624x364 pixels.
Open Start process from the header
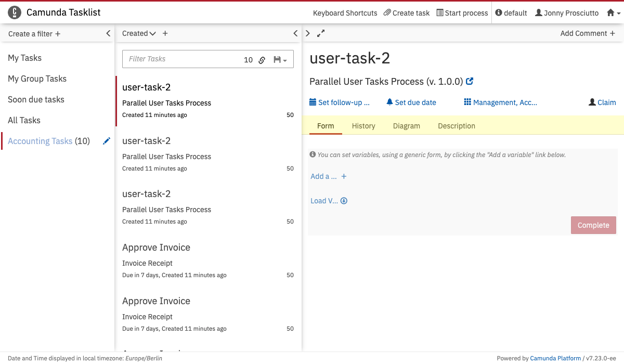pos(462,13)
